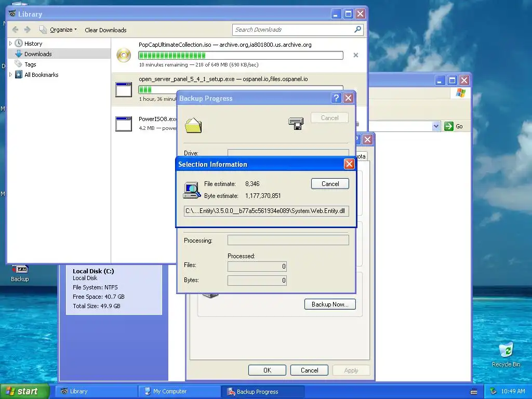
Task: Select Tags in the Library sidebar
Action: 30,64
